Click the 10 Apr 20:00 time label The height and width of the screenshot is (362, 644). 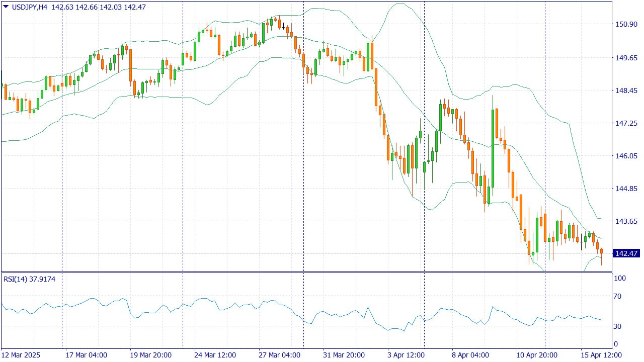[x=537, y=355]
